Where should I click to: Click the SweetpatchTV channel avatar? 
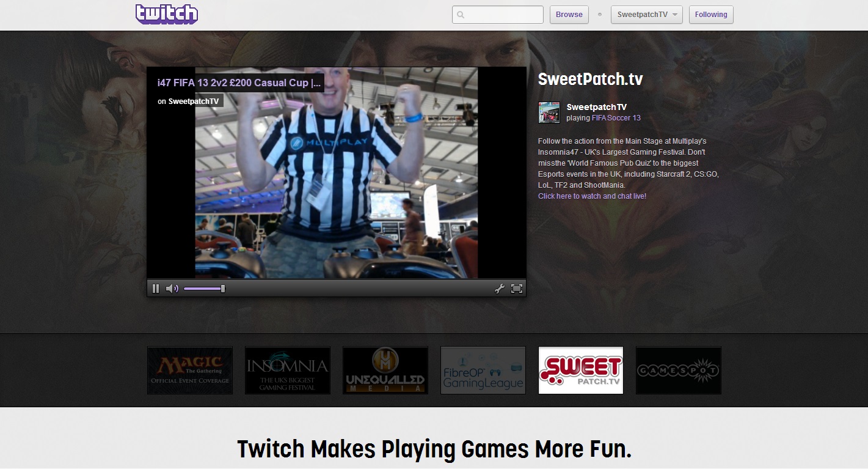[x=549, y=113]
